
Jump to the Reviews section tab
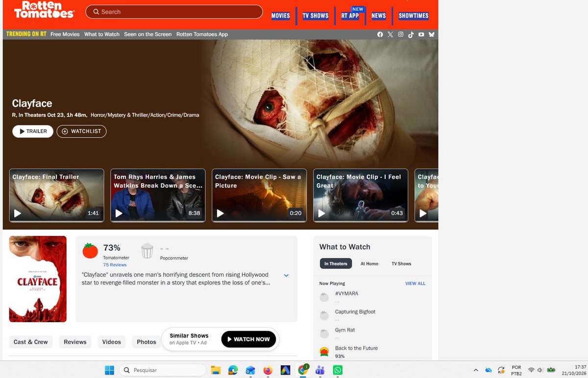[x=75, y=342]
